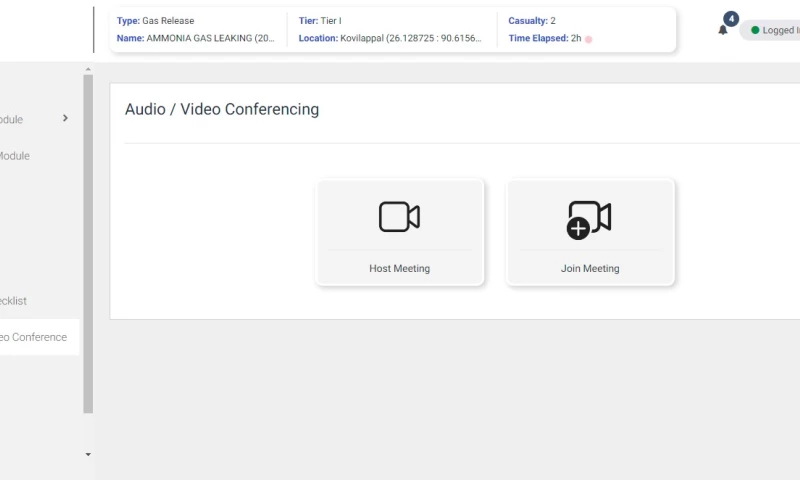Image resolution: width=800 pixels, height=480 pixels.
Task: Click the green Logged In status dot
Action: [755, 31]
